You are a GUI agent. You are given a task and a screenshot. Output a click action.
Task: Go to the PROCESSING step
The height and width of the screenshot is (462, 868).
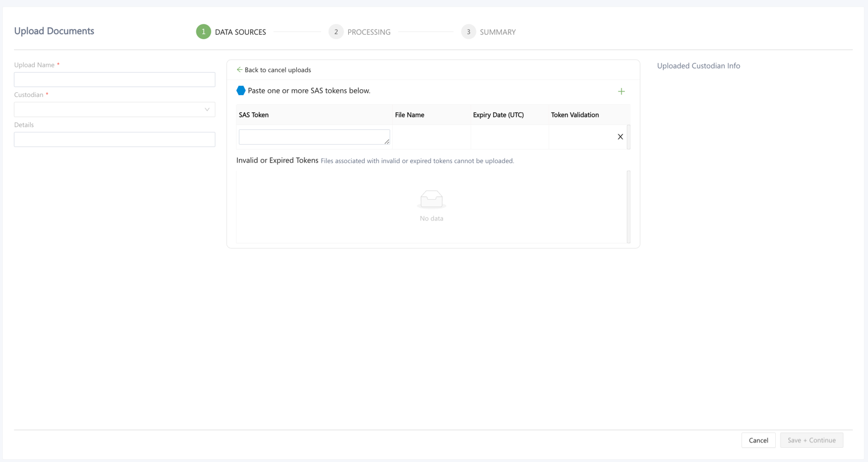[369, 32]
